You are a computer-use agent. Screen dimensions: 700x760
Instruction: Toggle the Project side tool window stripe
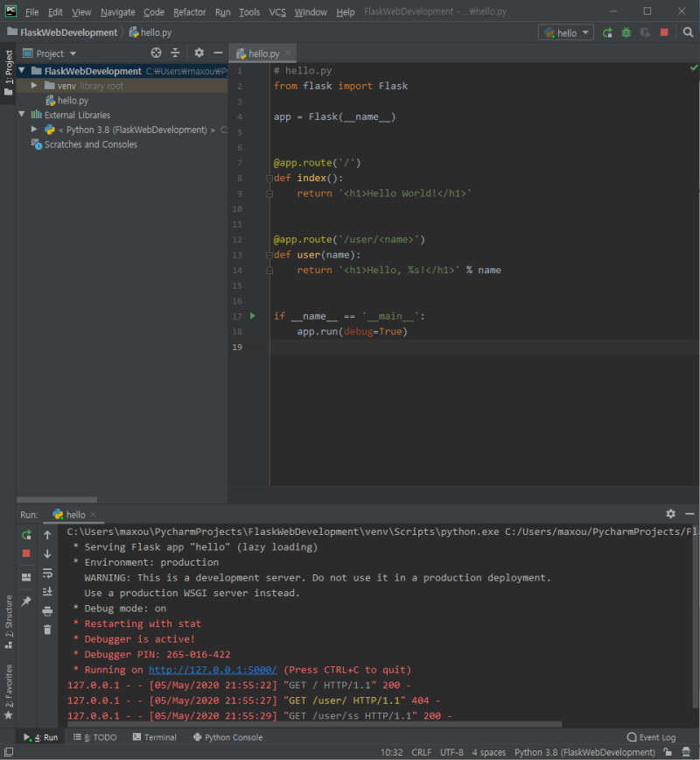[x=8, y=73]
